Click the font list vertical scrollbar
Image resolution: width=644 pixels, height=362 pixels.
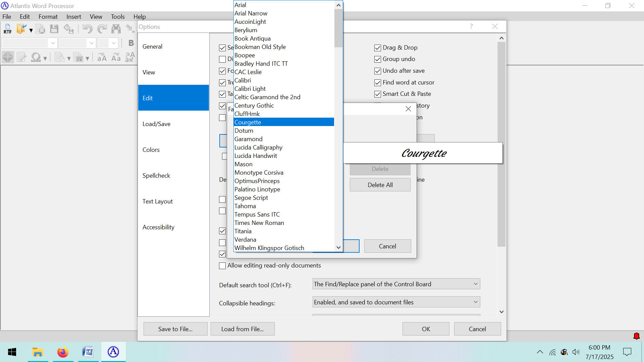point(338,28)
